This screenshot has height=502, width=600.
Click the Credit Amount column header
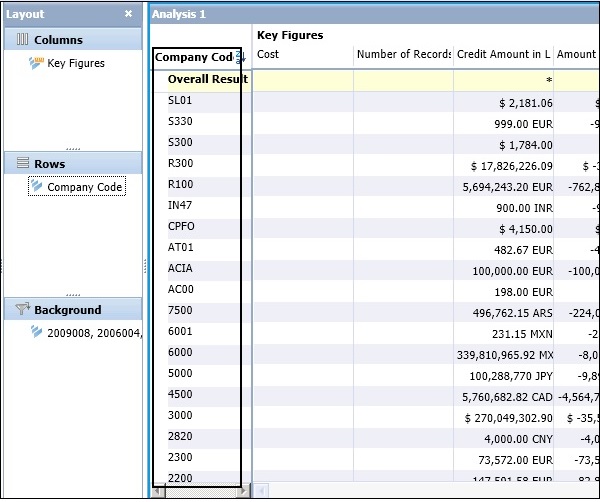tap(502, 55)
